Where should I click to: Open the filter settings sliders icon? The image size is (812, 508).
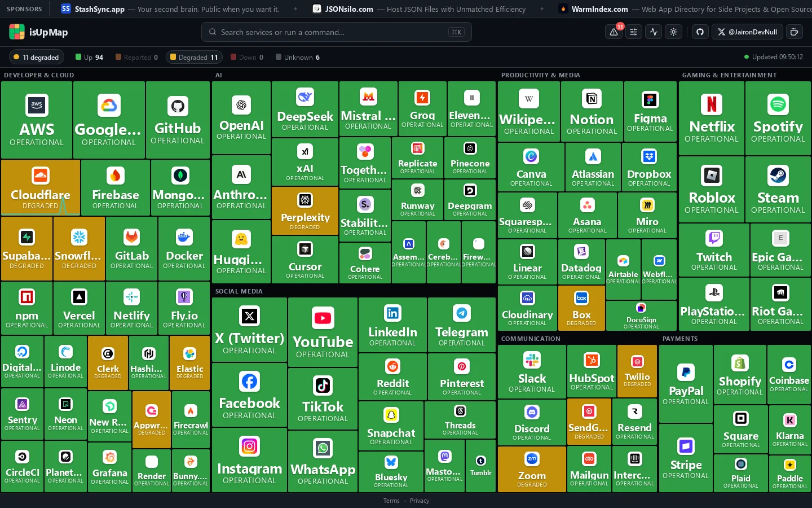pyautogui.click(x=634, y=32)
